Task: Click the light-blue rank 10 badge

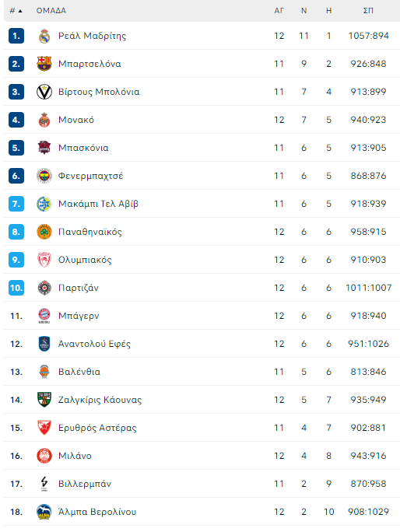Action: point(16,288)
